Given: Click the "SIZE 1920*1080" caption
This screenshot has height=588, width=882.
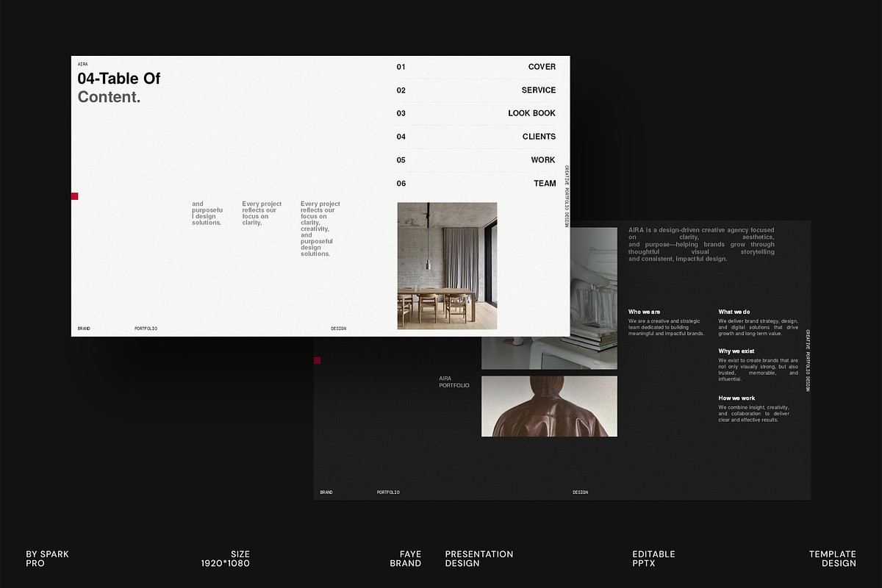Looking at the screenshot, I should 226,559.
